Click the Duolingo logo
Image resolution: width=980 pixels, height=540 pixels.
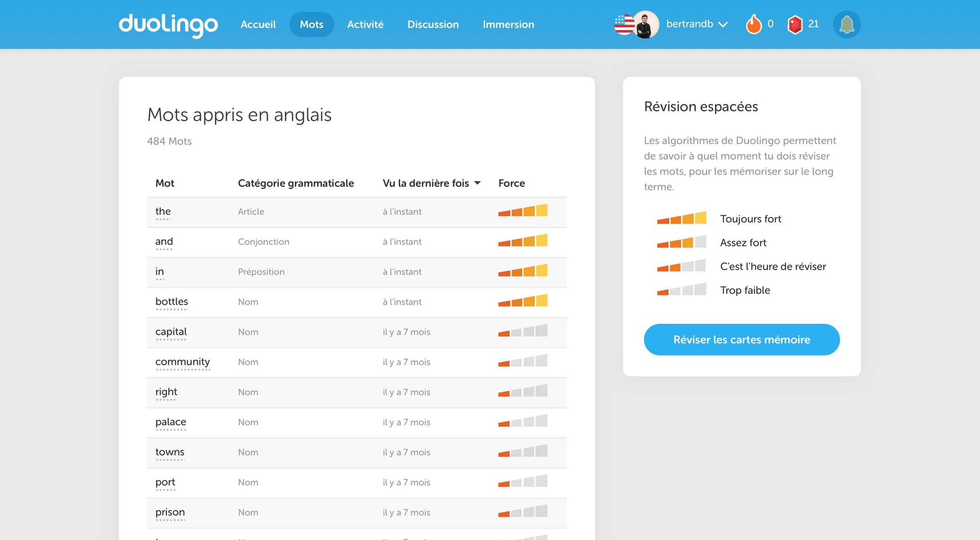coord(168,25)
